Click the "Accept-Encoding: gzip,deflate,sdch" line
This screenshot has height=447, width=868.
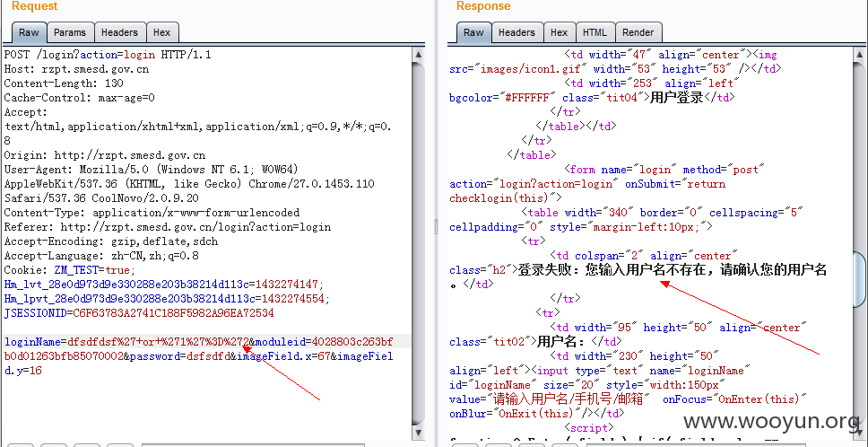coord(110,241)
